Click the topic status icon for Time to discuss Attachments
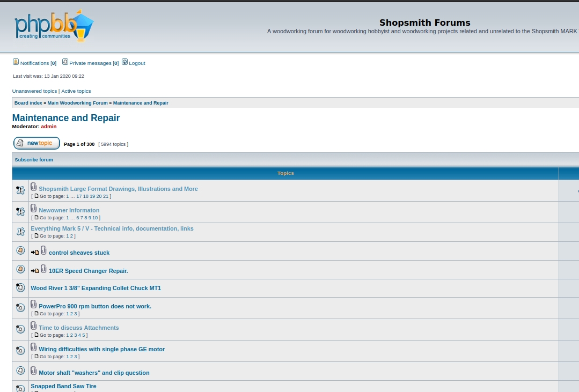 [x=20, y=329]
